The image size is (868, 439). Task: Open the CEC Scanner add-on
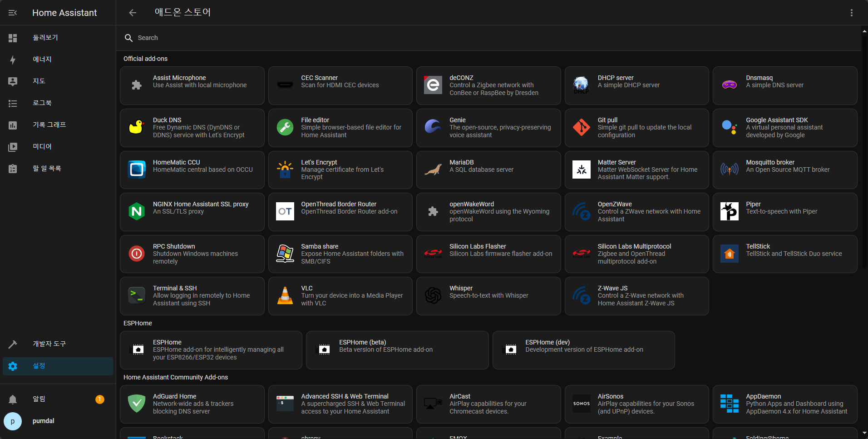340,85
